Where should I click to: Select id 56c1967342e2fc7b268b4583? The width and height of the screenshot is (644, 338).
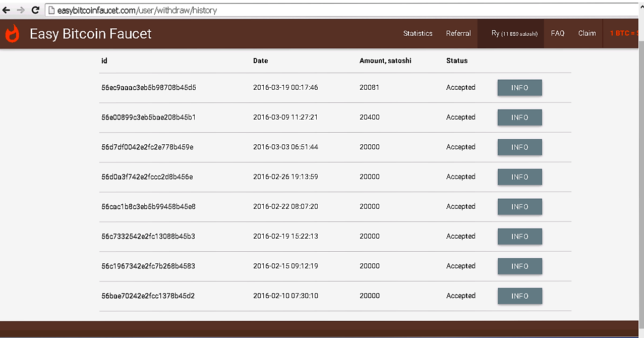pos(148,266)
